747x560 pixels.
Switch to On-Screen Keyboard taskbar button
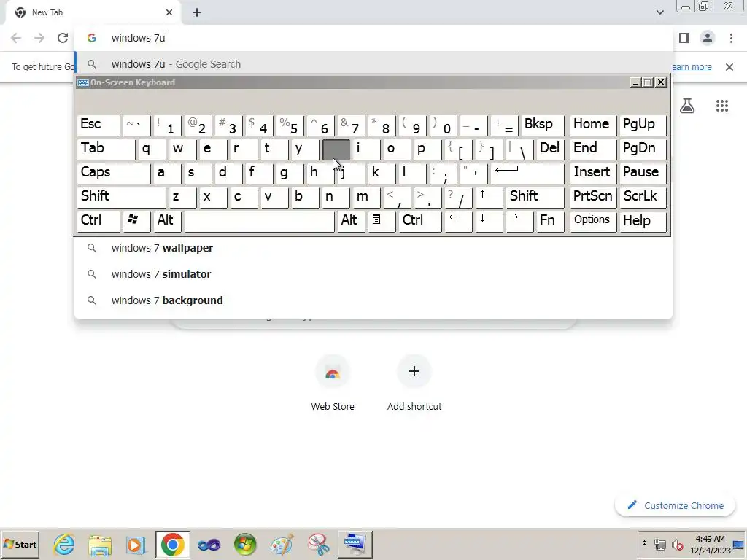[x=355, y=544]
